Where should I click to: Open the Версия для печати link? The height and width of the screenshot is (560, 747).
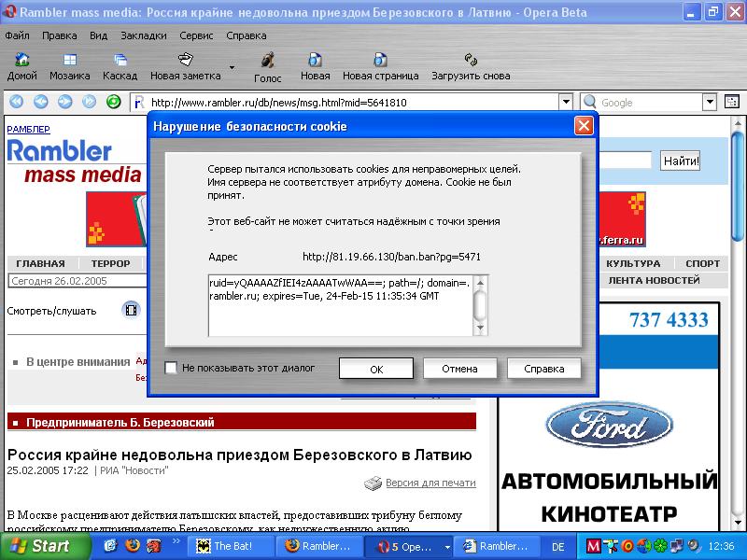[430, 483]
